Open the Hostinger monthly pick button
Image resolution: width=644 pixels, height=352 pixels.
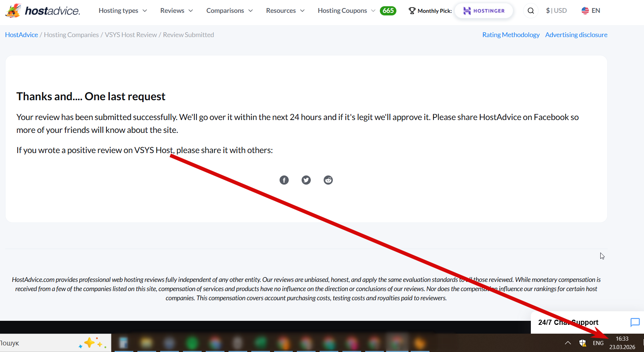point(484,11)
